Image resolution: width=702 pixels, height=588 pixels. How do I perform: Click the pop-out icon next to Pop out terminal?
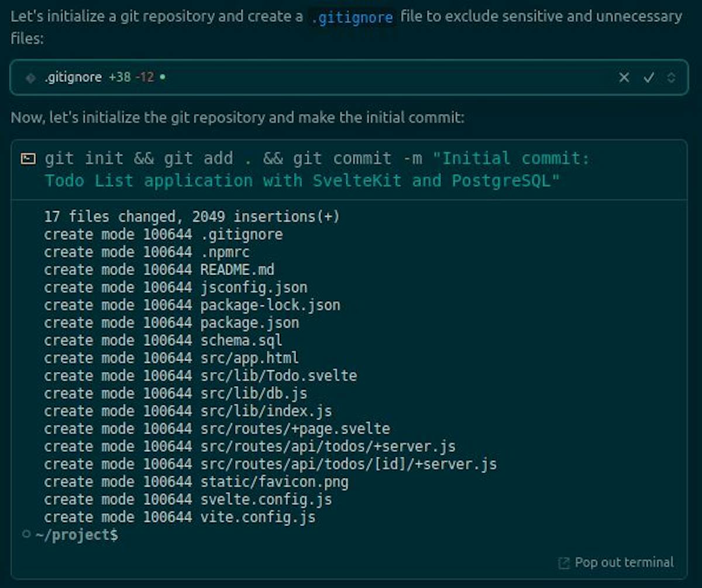pos(564,563)
